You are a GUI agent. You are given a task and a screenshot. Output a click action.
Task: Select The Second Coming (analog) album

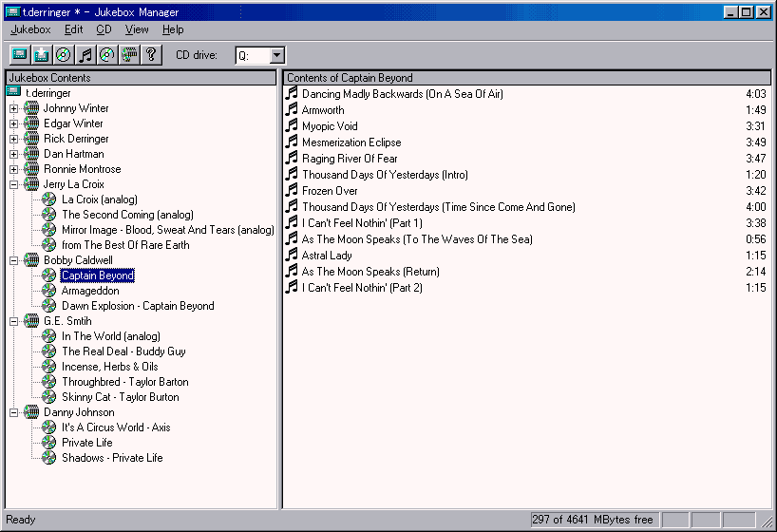coord(127,215)
